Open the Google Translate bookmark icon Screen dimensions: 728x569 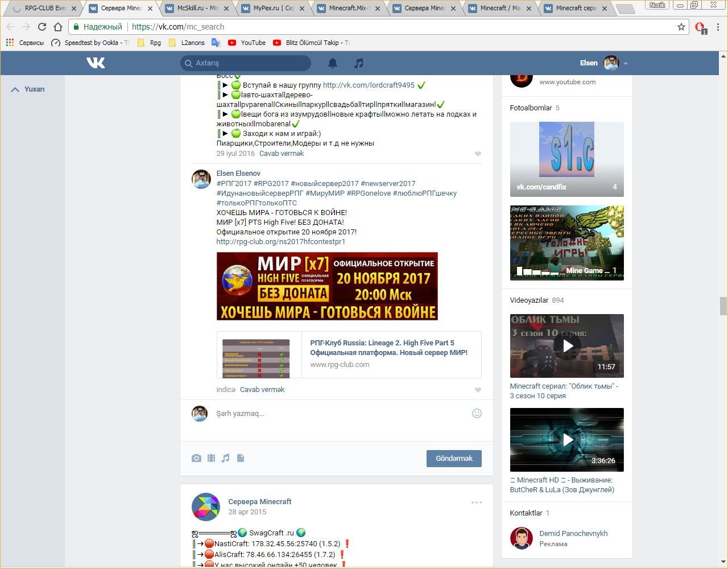(216, 43)
